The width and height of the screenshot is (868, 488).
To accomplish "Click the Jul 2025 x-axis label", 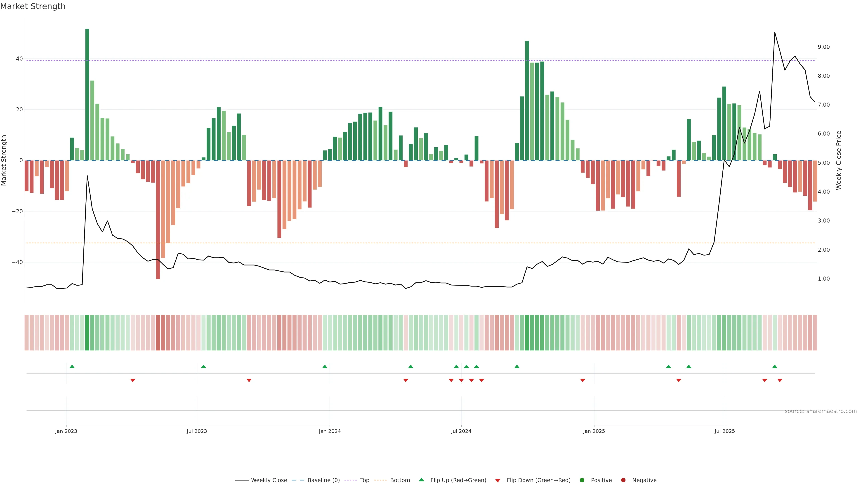I will click(x=724, y=431).
